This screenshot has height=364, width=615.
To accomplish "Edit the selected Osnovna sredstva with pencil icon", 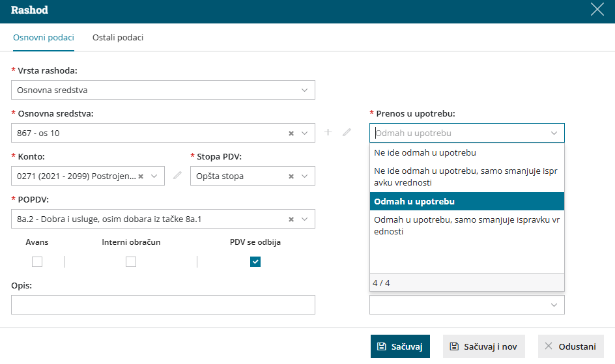I will (x=347, y=132).
